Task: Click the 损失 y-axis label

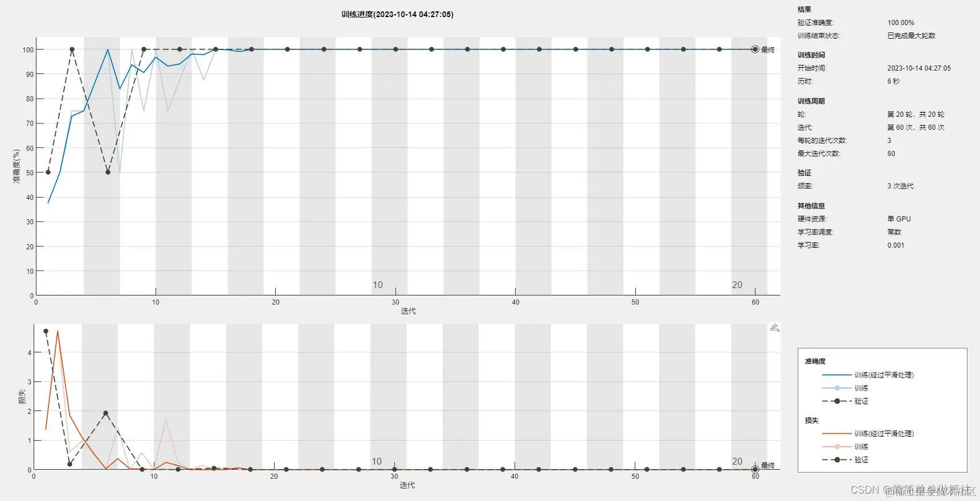Action: pyautogui.click(x=22, y=396)
